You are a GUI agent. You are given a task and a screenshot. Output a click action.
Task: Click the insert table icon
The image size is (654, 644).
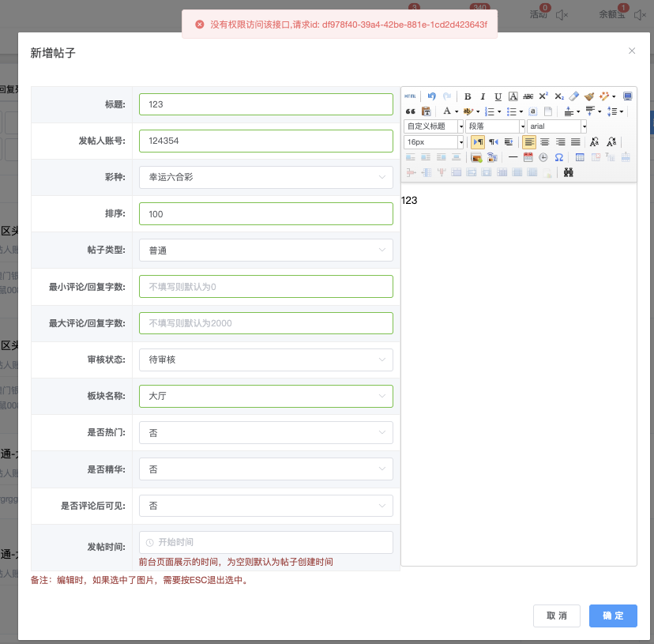pyautogui.click(x=580, y=157)
